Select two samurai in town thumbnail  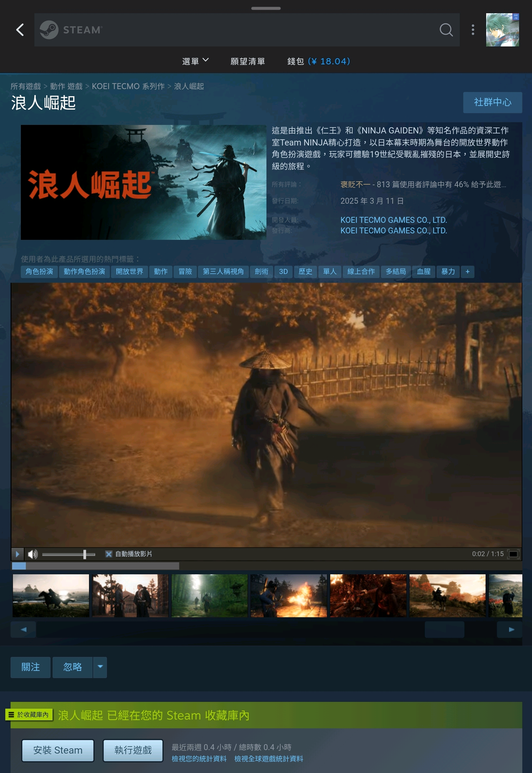[x=130, y=595]
